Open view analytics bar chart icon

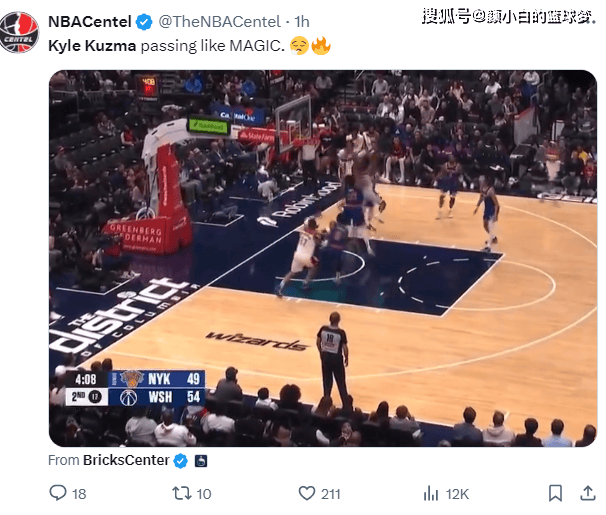[431, 493]
